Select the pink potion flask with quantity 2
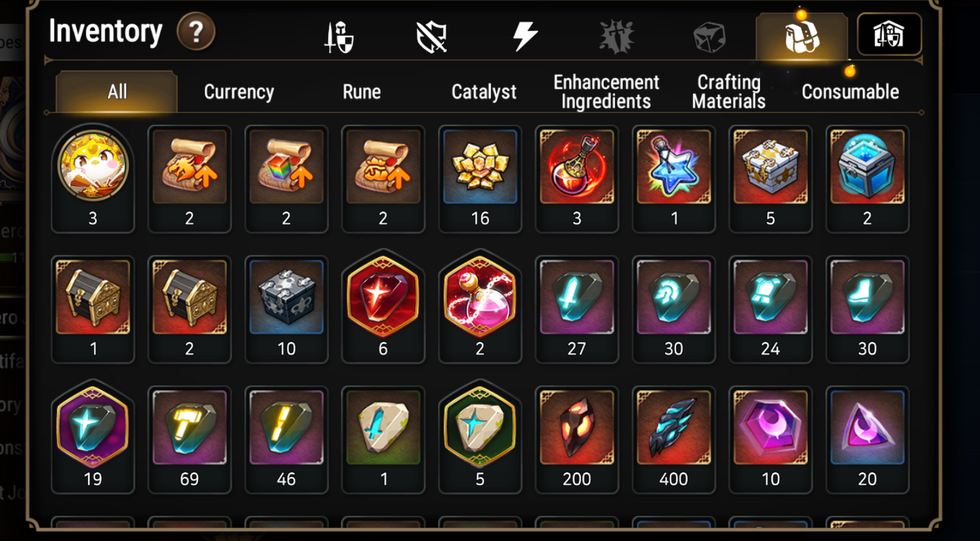This screenshot has height=541, width=980. coord(480,309)
